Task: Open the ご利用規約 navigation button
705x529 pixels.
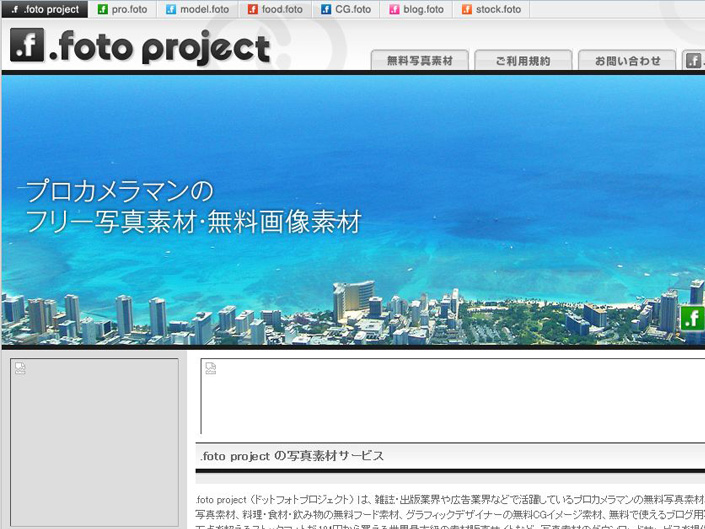Action: [x=523, y=60]
